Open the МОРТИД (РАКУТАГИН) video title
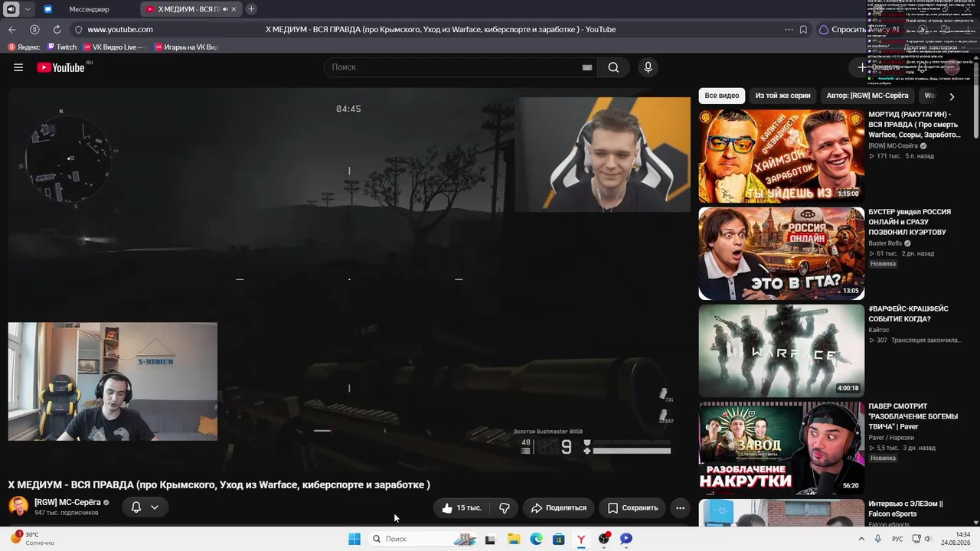The image size is (980, 551). click(x=914, y=125)
